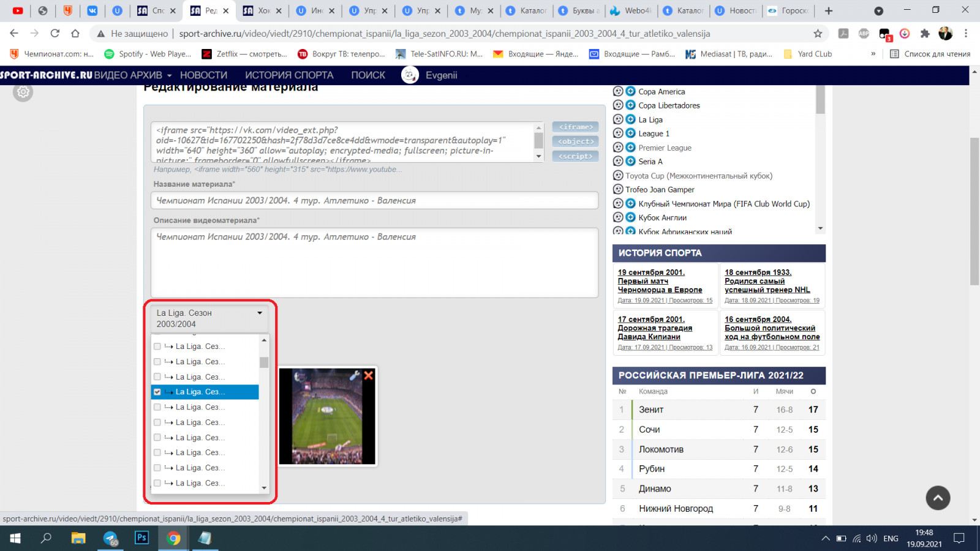Click the wrench icon on the stadium thumbnail
This screenshot has width=980, height=551.
pyautogui.click(x=355, y=375)
